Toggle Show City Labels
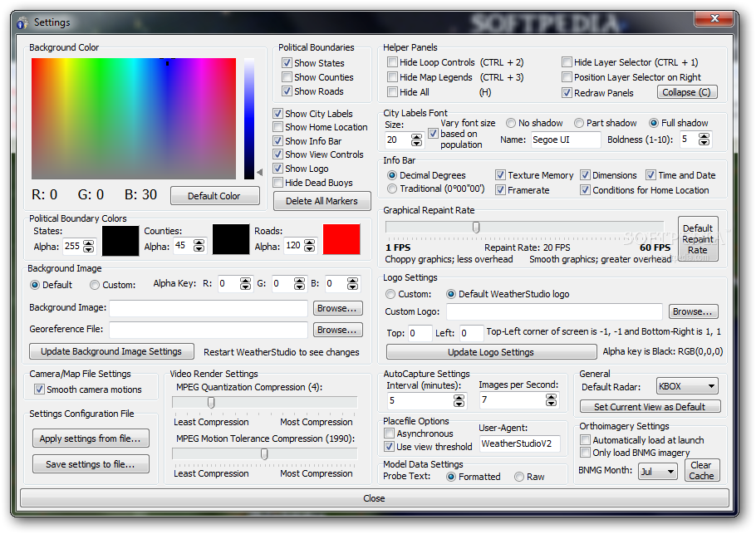This screenshot has width=756, height=534. [277, 114]
